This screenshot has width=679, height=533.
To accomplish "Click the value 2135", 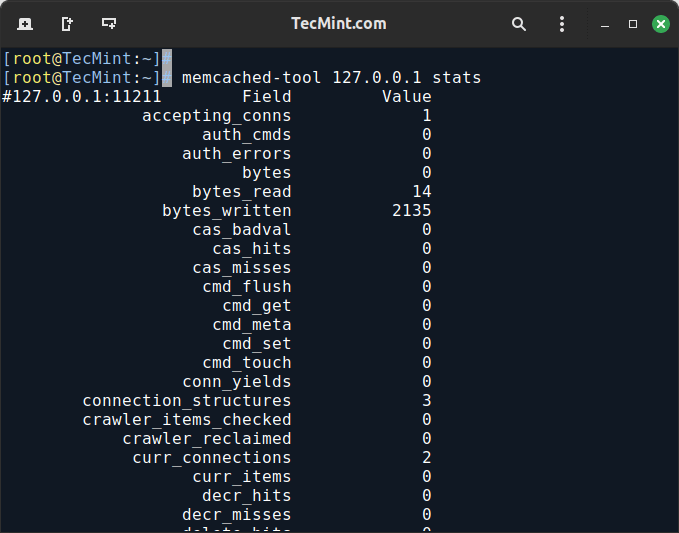I will [412, 211].
